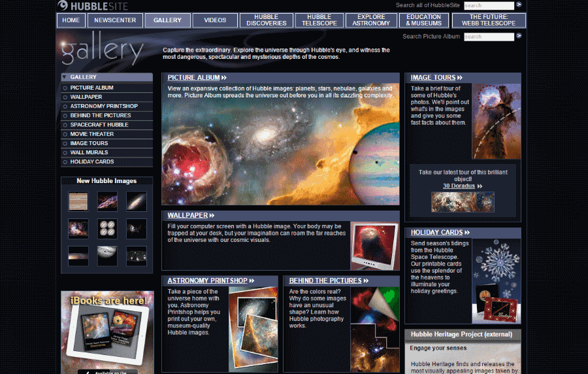The image size is (588, 374).
Task: Open the NEWSCENTER nav tab
Action: pyautogui.click(x=115, y=20)
